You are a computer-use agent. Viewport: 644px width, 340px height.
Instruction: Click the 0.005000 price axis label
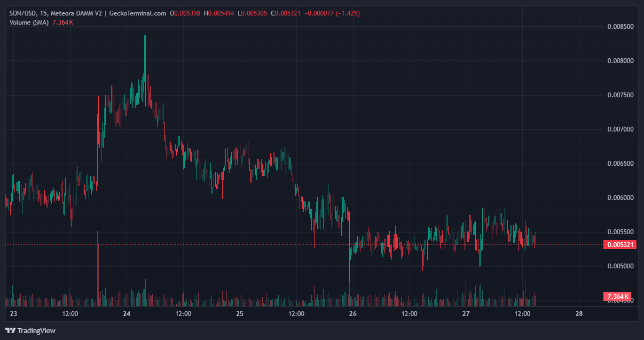click(x=621, y=266)
